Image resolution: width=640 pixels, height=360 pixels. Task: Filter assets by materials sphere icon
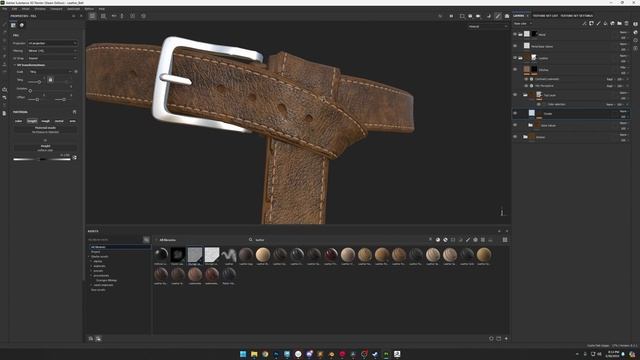click(438, 240)
